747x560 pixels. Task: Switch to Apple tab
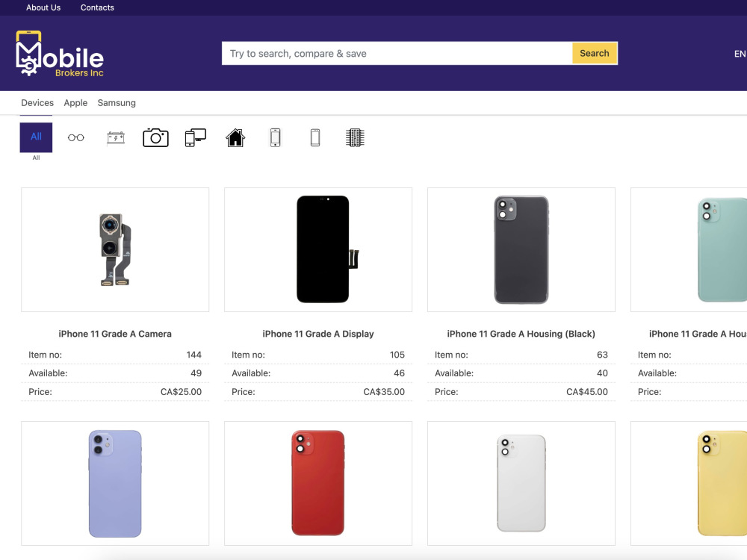coord(75,103)
